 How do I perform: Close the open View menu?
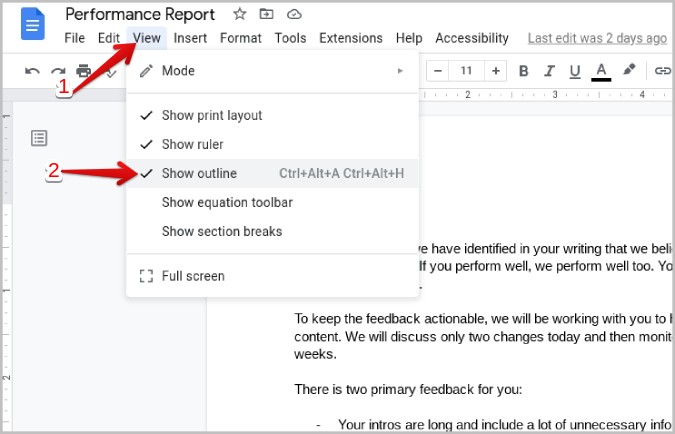point(147,38)
